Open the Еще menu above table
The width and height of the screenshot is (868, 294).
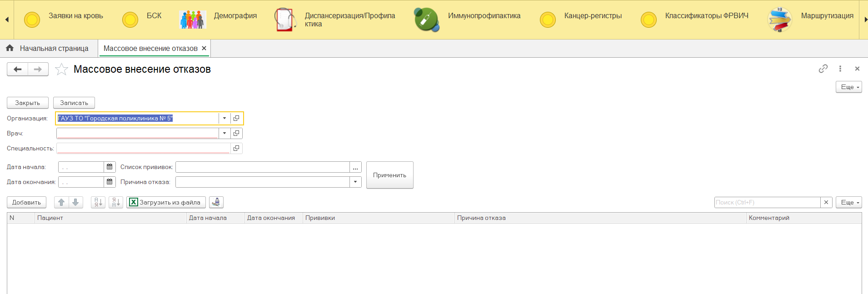coord(848,202)
